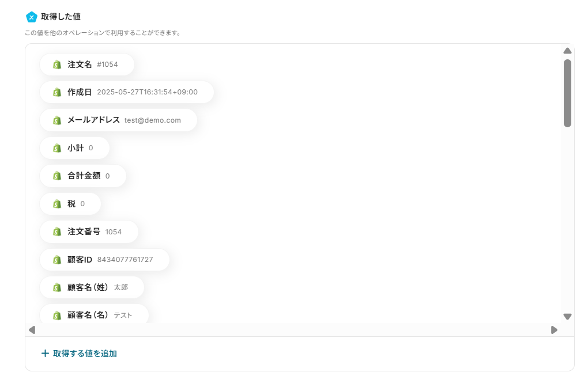
Task: Select the 作成日 timestamp value
Action: pos(148,92)
